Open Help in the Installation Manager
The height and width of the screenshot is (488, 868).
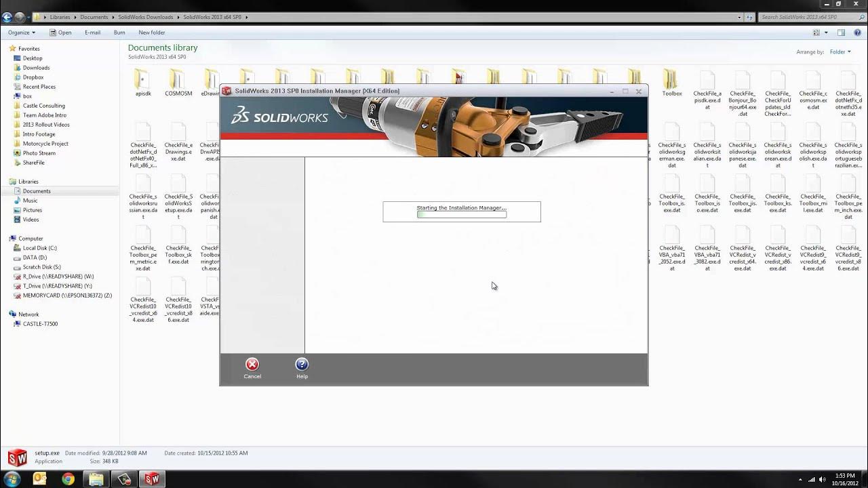tap(302, 368)
